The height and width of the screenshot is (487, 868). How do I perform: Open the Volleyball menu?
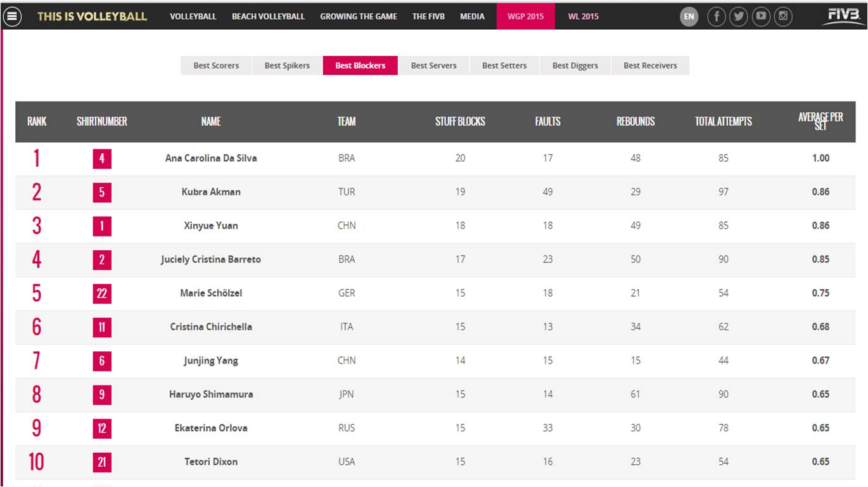193,16
